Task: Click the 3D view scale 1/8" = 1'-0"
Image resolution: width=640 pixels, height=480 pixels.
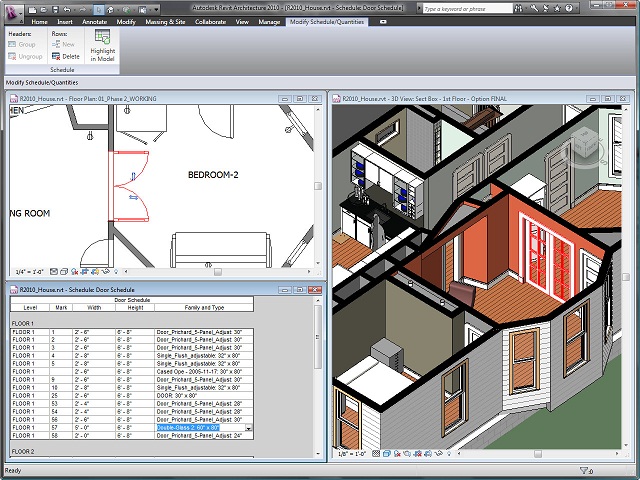Action: click(x=352, y=453)
